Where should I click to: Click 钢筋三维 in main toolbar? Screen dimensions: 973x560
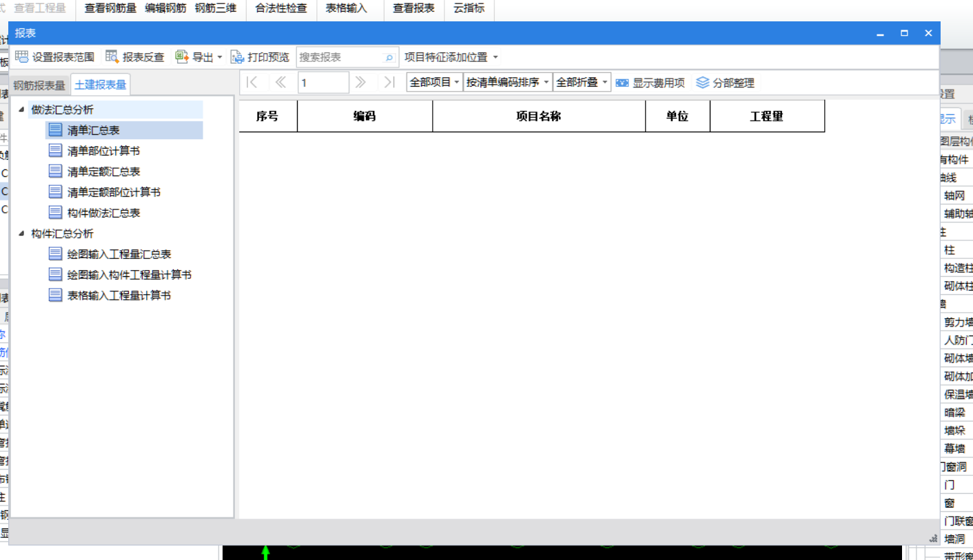(x=216, y=9)
